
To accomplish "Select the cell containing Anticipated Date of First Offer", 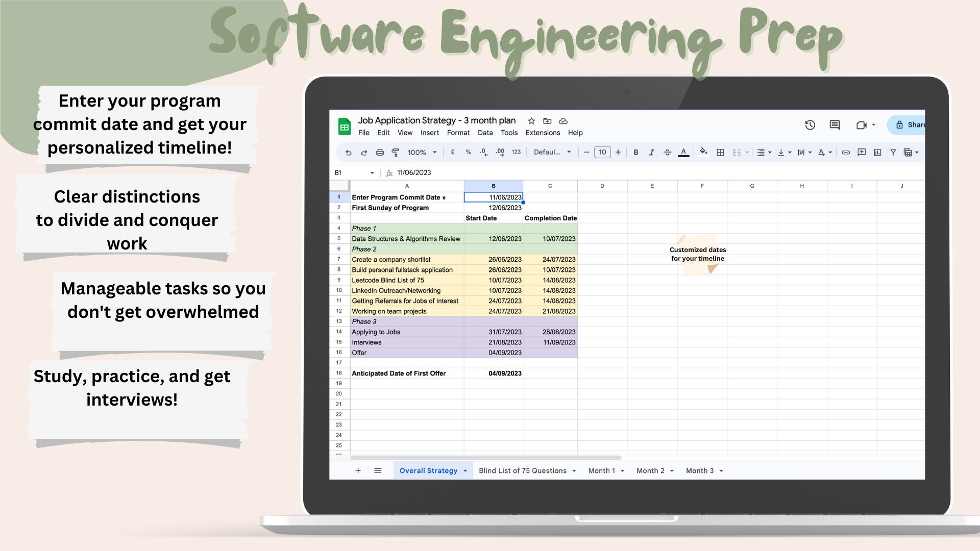I will pos(398,373).
